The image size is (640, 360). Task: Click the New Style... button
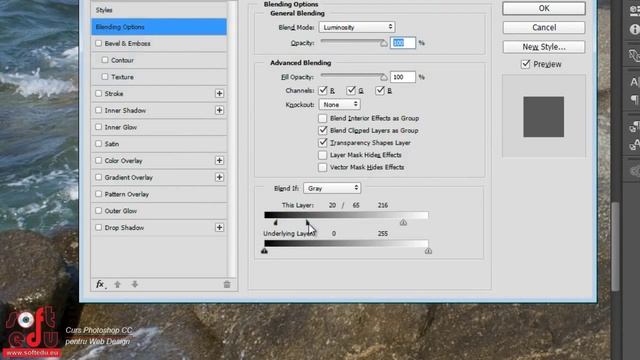click(x=544, y=47)
